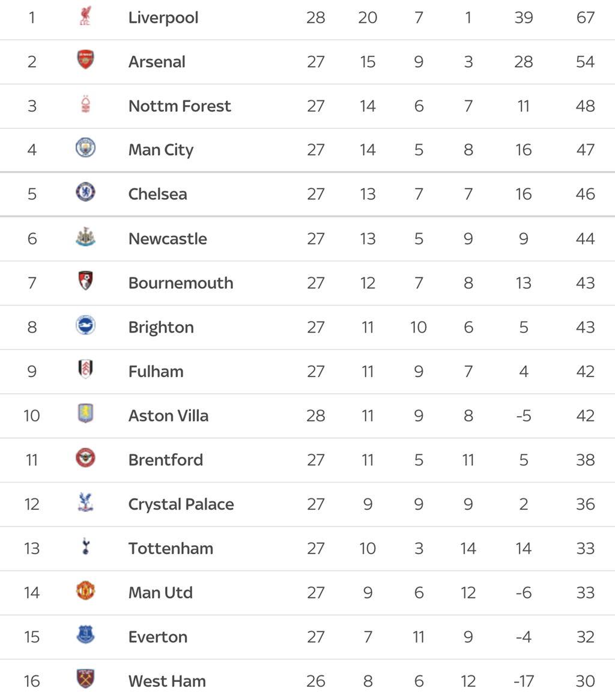Click the Man City badge
This screenshot has height=700, width=615.
point(85,148)
